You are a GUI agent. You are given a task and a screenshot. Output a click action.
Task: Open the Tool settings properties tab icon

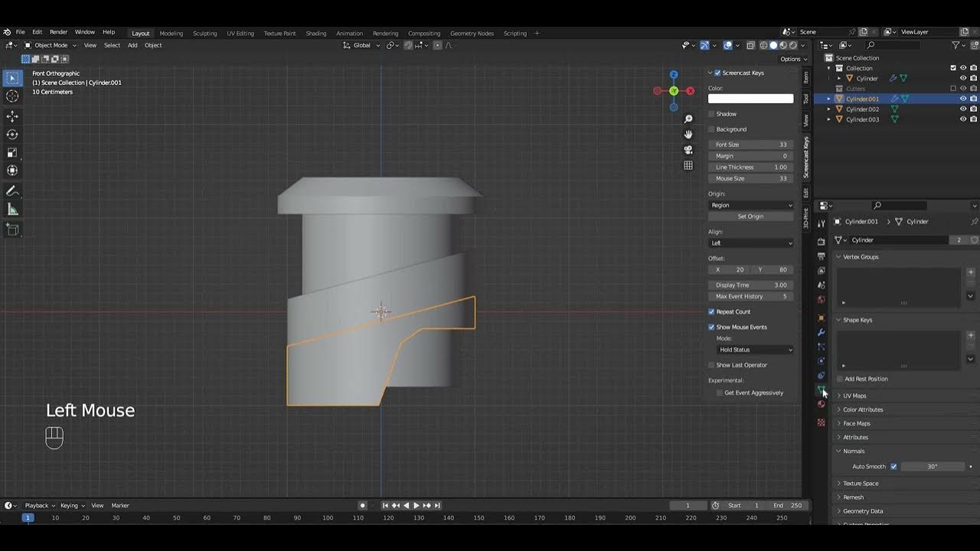pos(822,223)
